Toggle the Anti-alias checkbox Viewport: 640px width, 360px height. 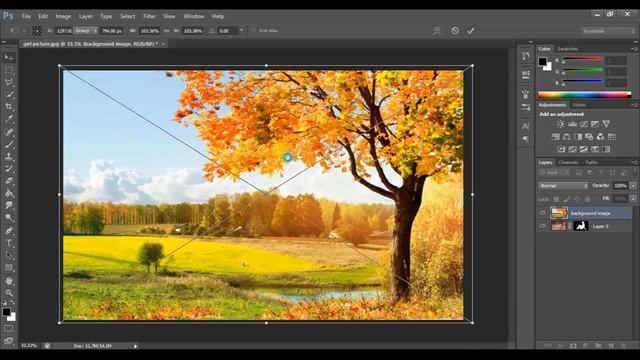253,31
